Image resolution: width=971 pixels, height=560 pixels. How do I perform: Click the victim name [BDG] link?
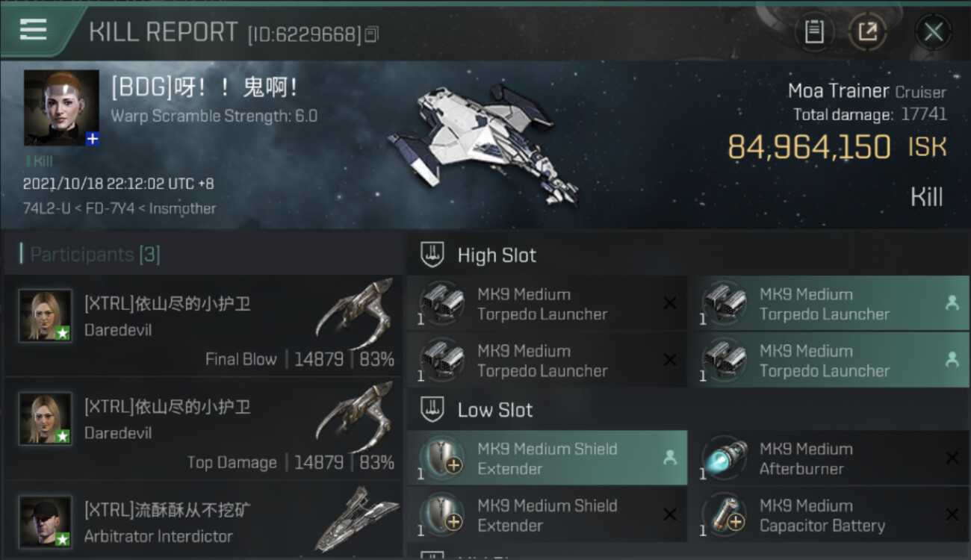pyautogui.click(x=205, y=88)
